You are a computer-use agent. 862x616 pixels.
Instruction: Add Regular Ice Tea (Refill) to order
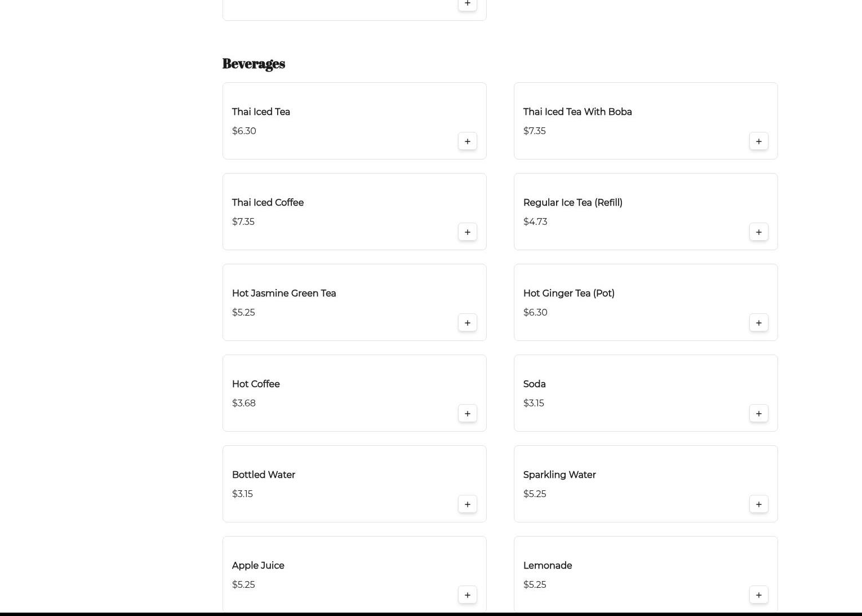[758, 232]
